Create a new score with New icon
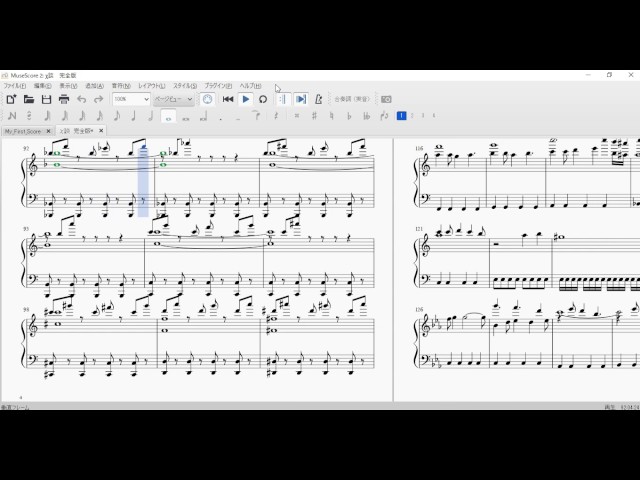Viewport: 640px width, 480px height. coord(11,99)
